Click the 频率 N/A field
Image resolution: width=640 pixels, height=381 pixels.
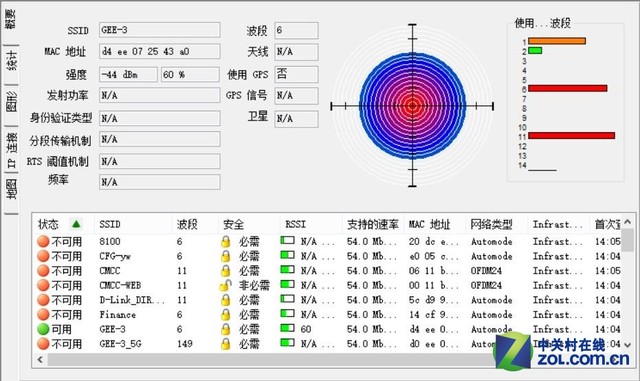(x=160, y=182)
